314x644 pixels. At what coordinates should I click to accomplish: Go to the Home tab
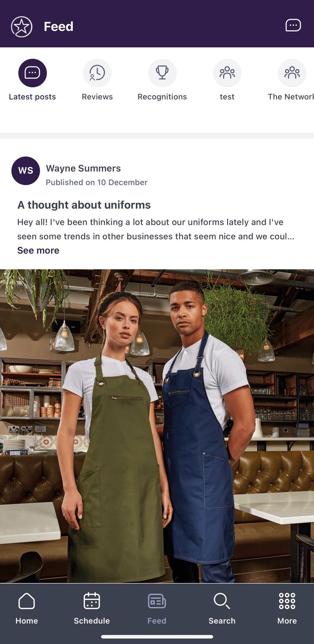pos(27,608)
